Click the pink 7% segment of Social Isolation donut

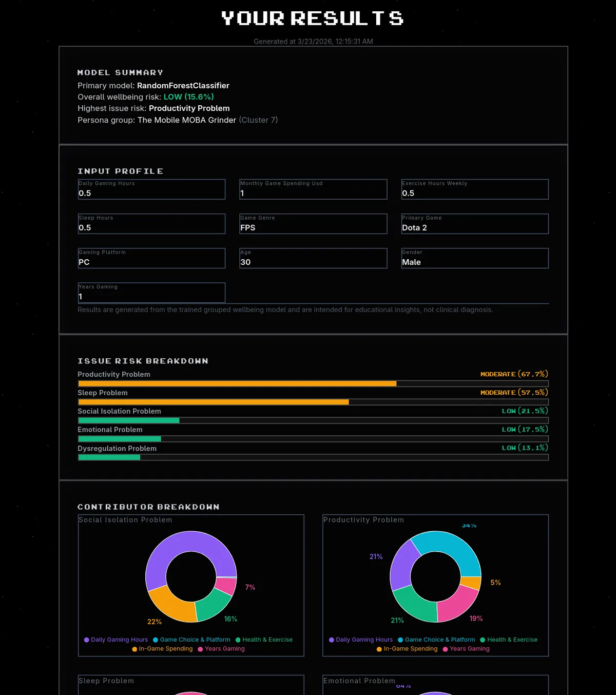pos(226,586)
